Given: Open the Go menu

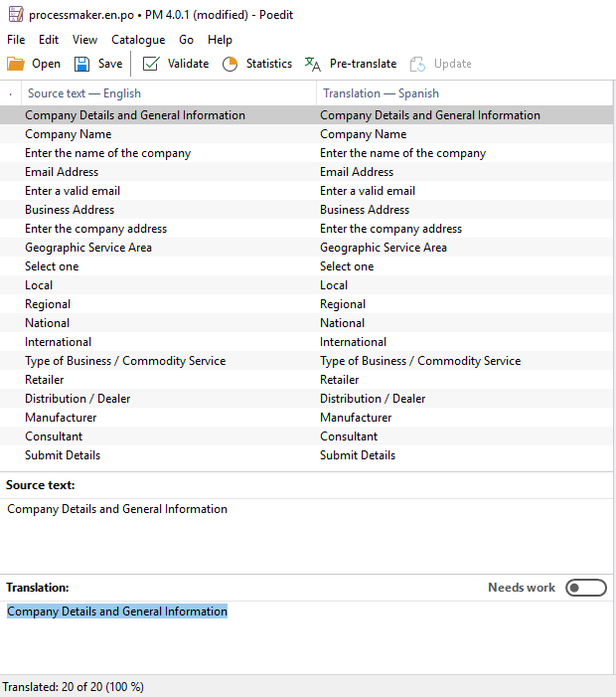Looking at the screenshot, I should click(187, 40).
